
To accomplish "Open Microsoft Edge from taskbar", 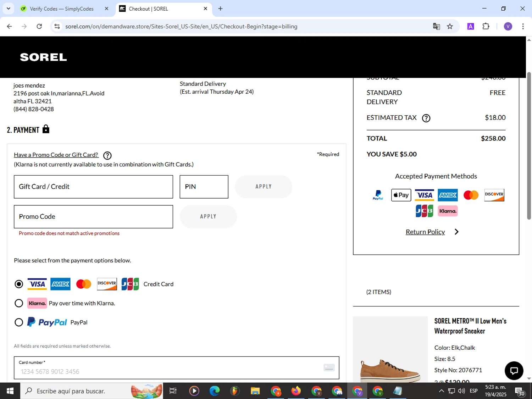I will pyautogui.click(x=215, y=391).
